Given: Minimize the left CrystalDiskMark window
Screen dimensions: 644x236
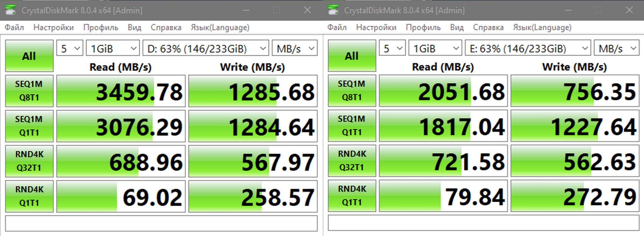Looking at the screenshot, I should pos(246,10).
